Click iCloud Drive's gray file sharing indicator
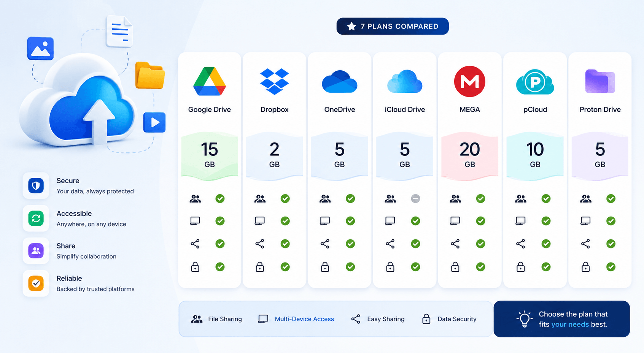The image size is (644, 353). 415,198
